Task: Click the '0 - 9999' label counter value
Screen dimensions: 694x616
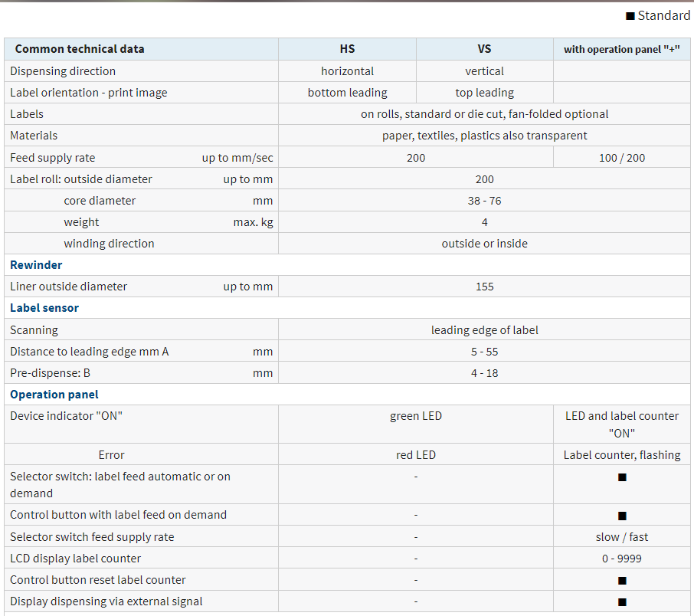Action: click(x=621, y=559)
